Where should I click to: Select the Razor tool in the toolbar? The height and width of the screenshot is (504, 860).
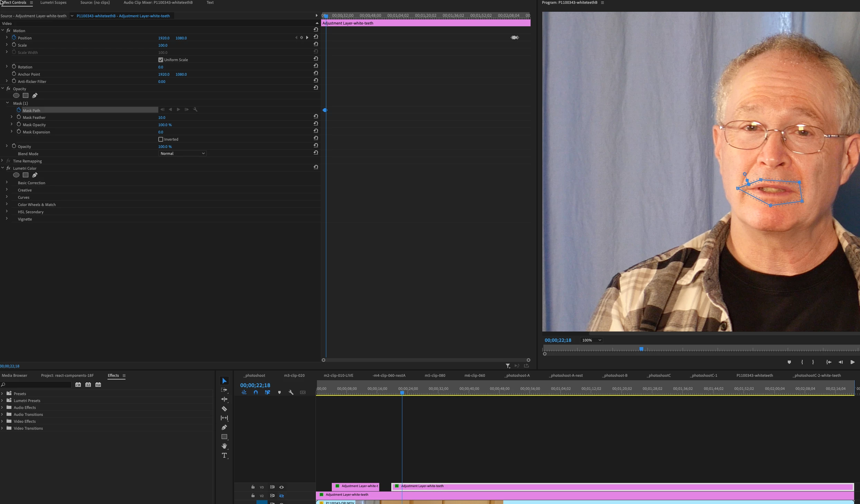[224, 409]
